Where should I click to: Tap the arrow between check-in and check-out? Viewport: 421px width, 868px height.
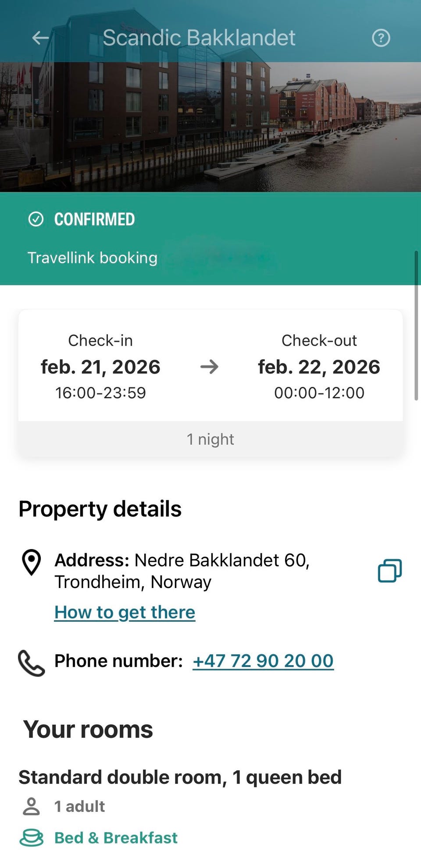(x=209, y=367)
